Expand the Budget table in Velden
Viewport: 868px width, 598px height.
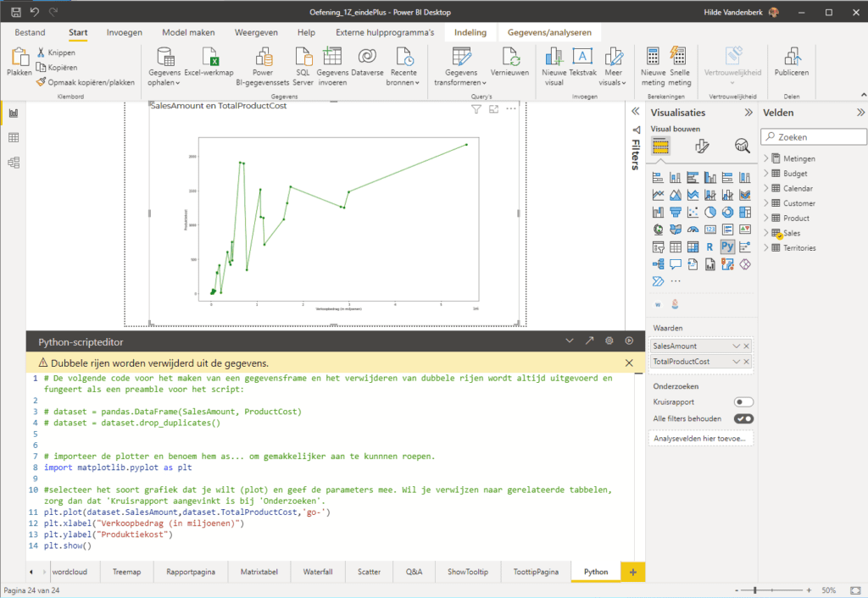(766, 173)
